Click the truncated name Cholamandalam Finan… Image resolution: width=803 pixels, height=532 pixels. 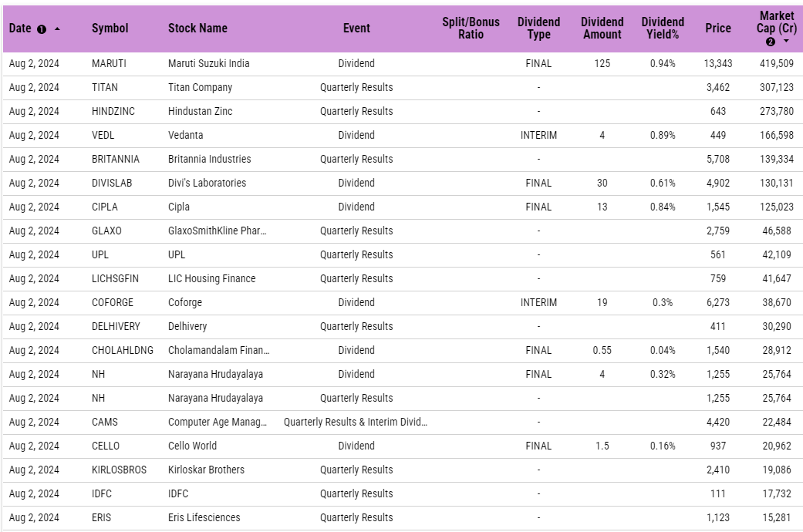pos(218,350)
